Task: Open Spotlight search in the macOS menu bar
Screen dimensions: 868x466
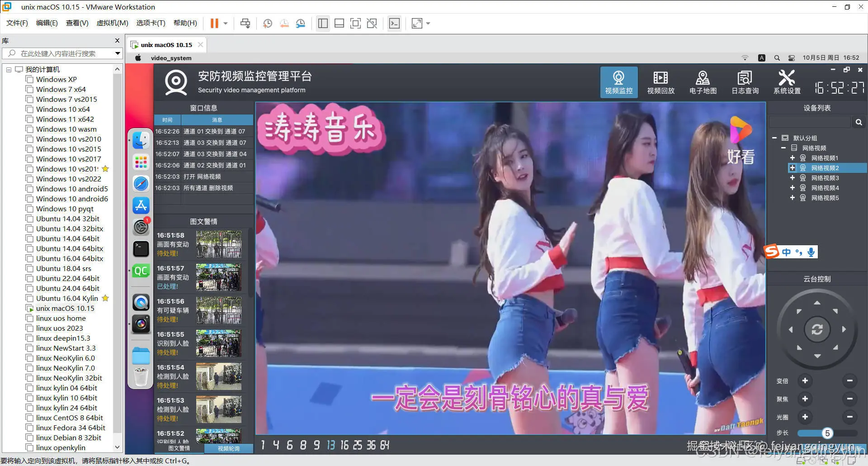Action: pyautogui.click(x=777, y=58)
